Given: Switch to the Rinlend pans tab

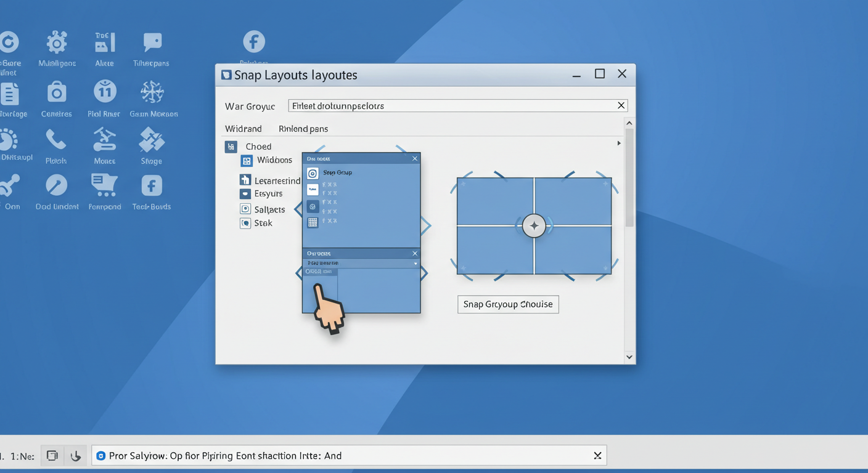Looking at the screenshot, I should (303, 128).
